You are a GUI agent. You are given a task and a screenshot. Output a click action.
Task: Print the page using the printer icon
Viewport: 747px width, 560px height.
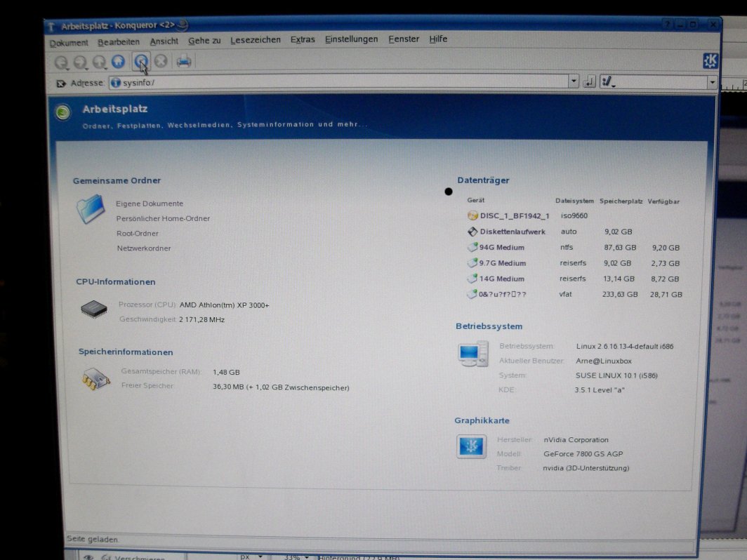point(184,61)
